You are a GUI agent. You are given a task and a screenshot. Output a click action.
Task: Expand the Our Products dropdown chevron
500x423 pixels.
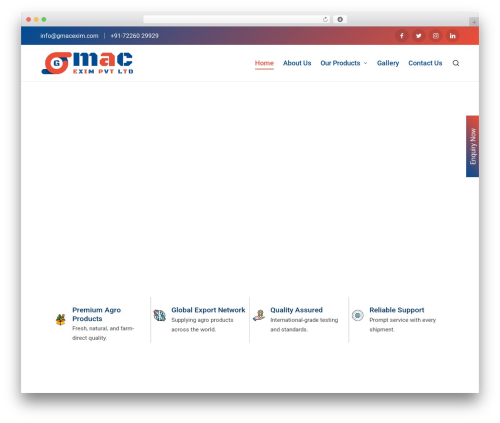365,63
